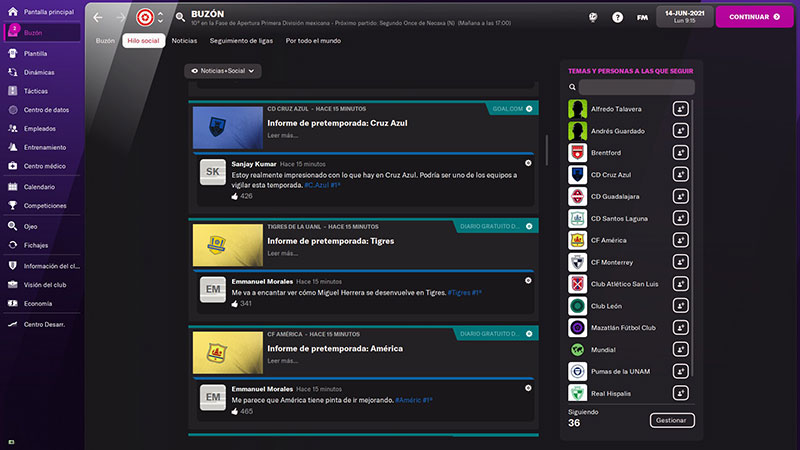Open the Cruz Azul report thumbnail
Viewport: 800px width, 450px height.
click(228, 128)
